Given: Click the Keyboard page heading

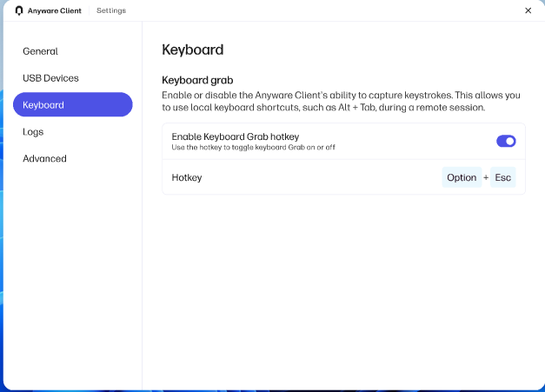Looking at the screenshot, I should point(193,50).
